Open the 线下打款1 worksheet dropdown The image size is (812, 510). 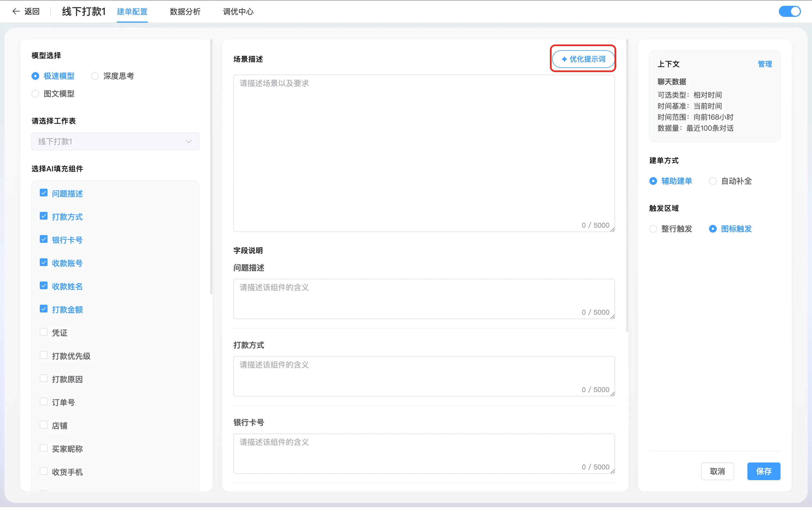pyautogui.click(x=115, y=142)
